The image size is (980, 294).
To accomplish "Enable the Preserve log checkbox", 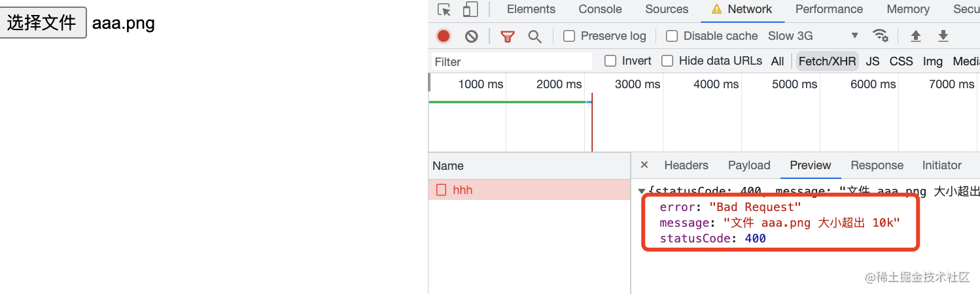I will (569, 36).
